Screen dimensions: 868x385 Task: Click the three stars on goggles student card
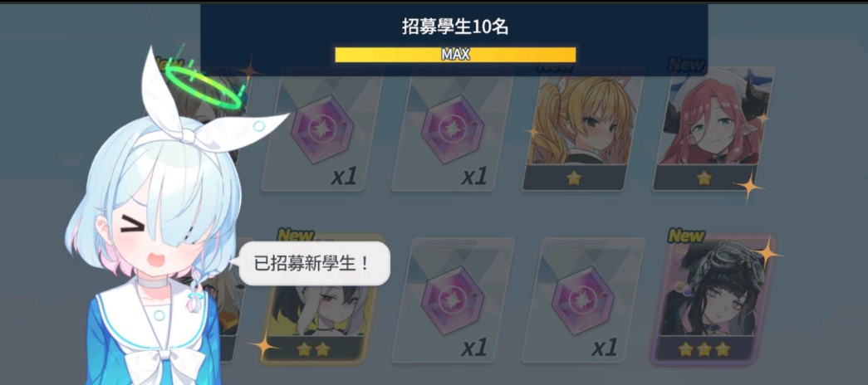click(704, 349)
